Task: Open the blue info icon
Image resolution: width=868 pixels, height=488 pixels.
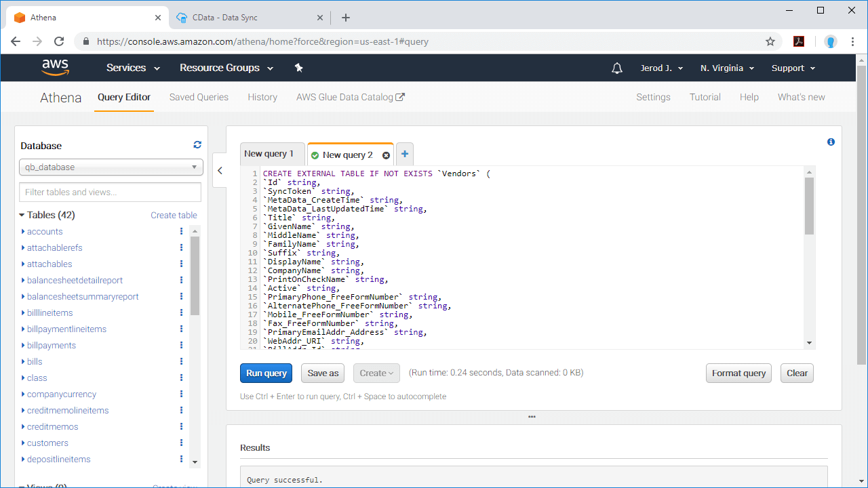Action: 831,142
